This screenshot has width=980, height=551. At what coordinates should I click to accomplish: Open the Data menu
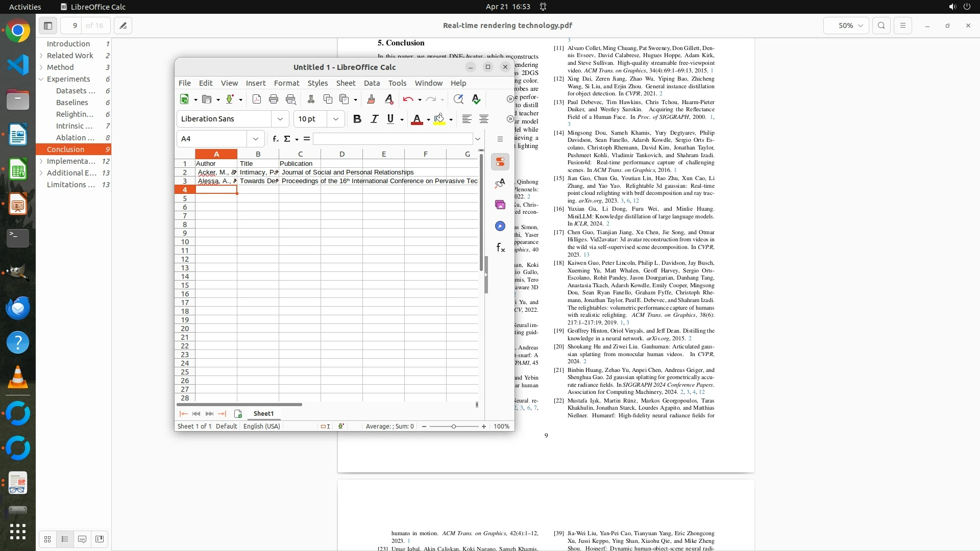(372, 83)
